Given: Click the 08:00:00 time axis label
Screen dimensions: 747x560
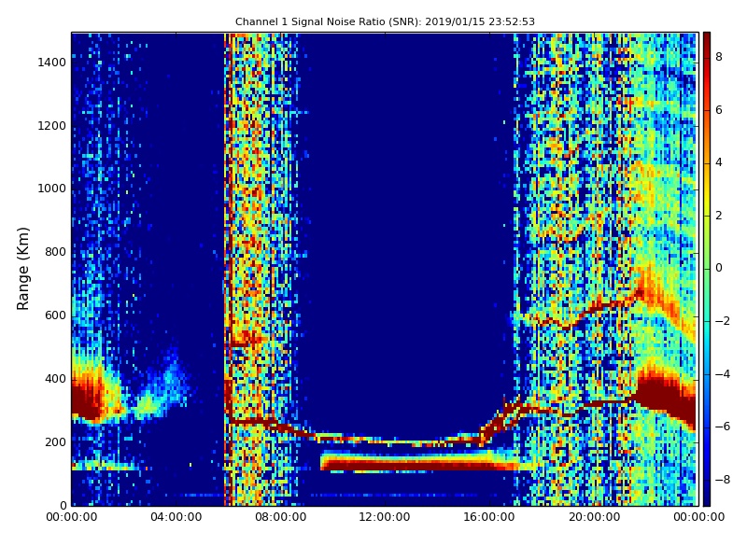Looking at the screenshot, I should tap(281, 517).
